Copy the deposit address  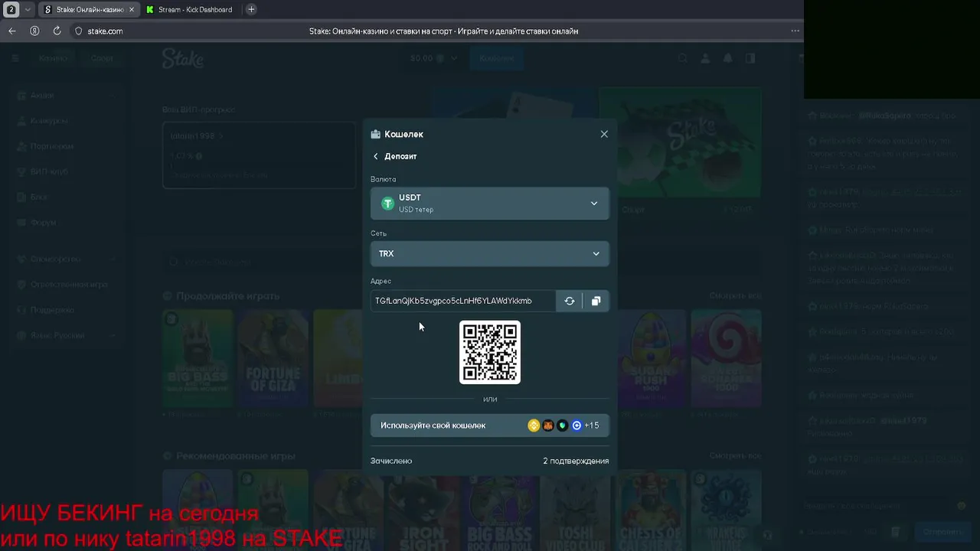596,301
